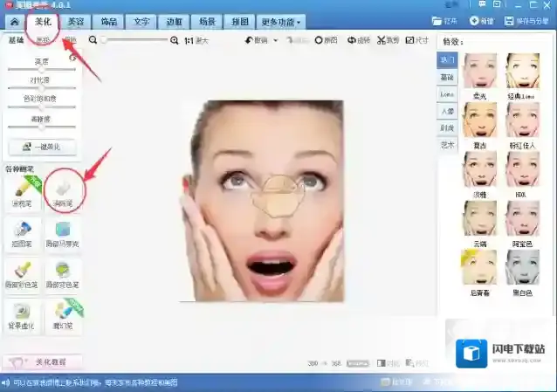
Task: Select the 时尚 effects category
Action: (x=447, y=128)
